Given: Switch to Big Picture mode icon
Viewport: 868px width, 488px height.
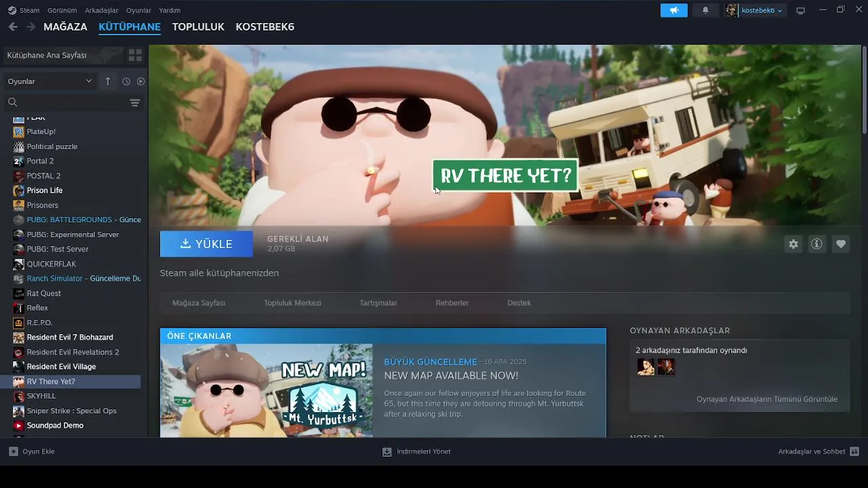Looking at the screenshot, I should [x=801, y=10].
